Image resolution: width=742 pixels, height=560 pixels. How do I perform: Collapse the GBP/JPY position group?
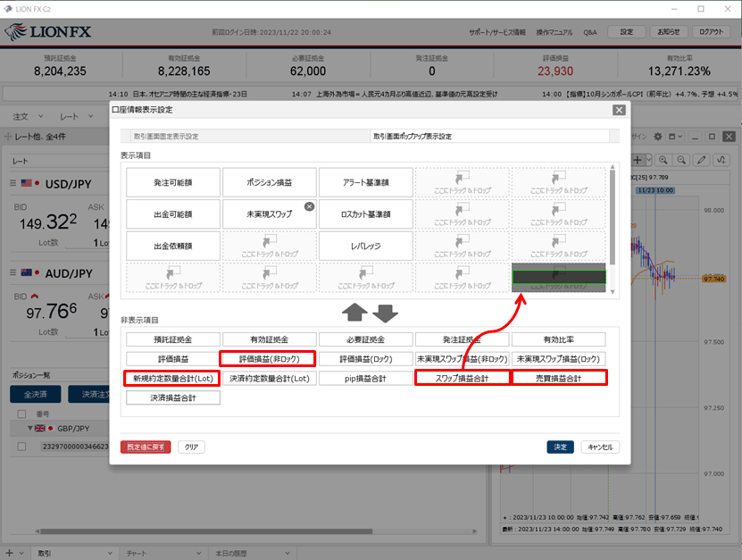coord(29,429)
